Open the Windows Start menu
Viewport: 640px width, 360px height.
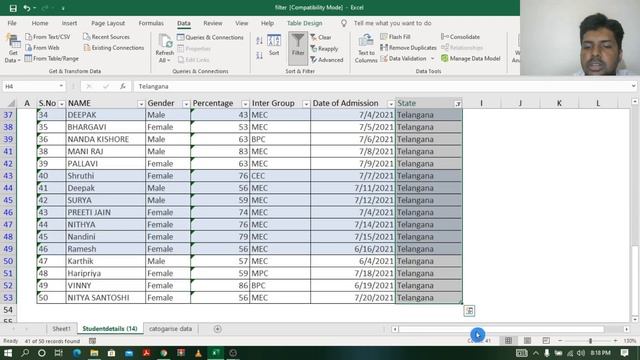coord(8,353)
